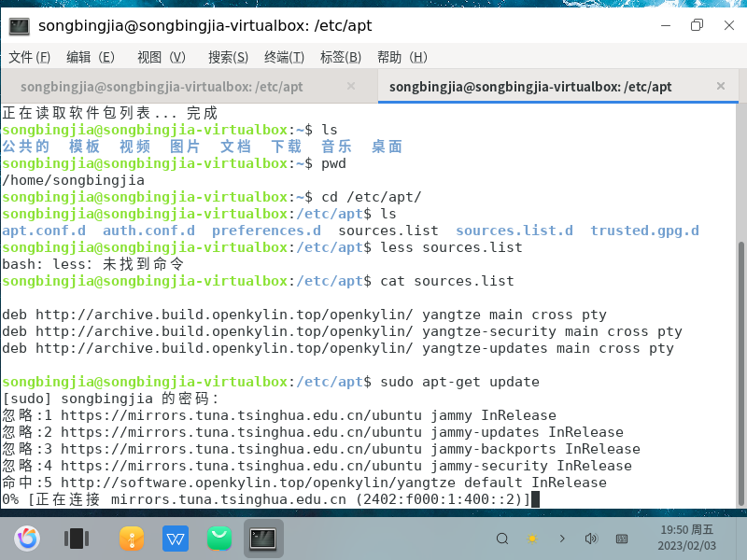
Task: Close the terminal window
Action: (729, 25)
